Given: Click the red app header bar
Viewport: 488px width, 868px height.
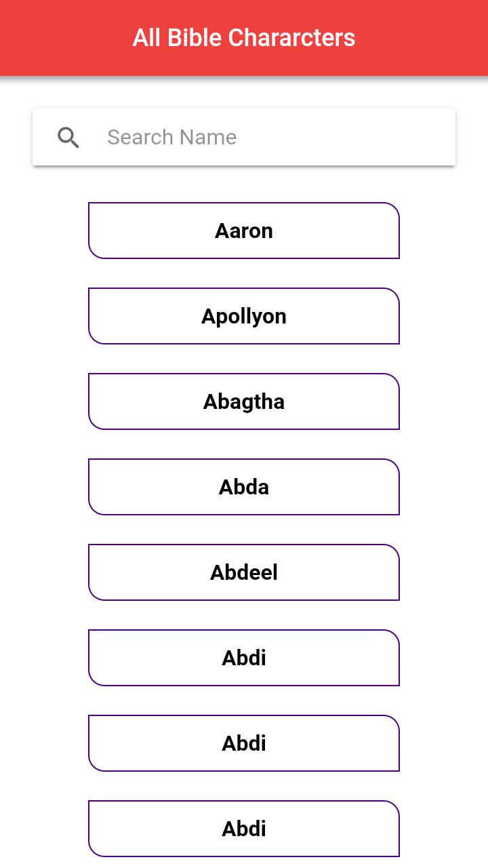Looking at the screenshot, I should click(x=420, y=38).
